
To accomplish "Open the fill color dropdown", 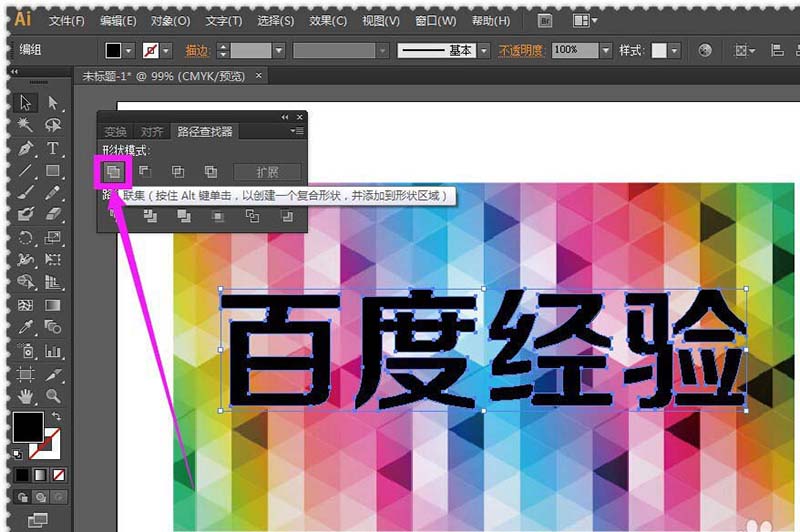I will point(129,50).
